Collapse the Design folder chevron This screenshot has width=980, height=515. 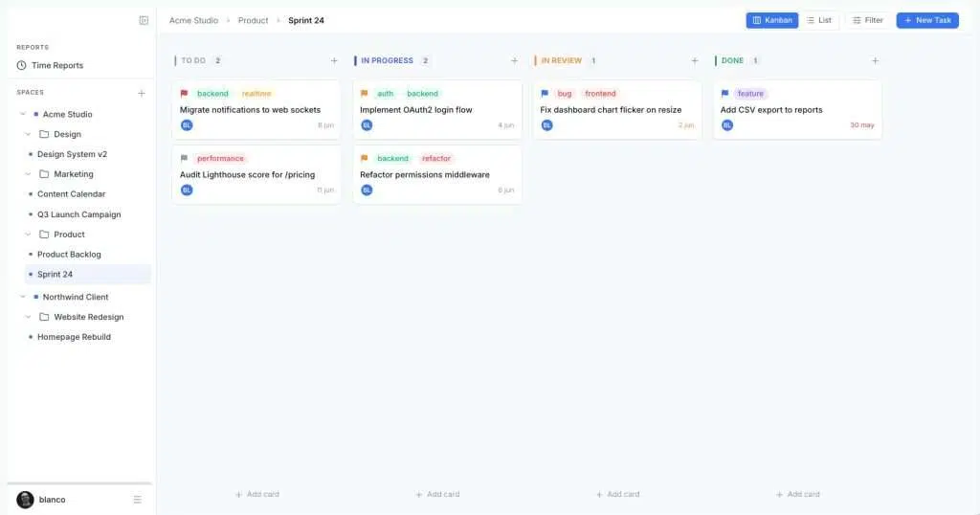pyautogui.click(x=28, y=134)
